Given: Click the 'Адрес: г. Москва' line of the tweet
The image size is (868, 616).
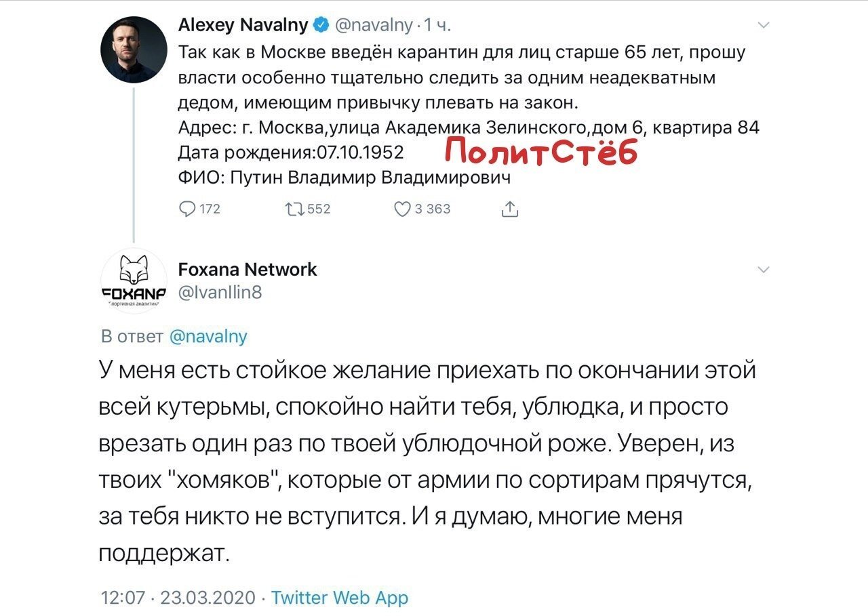Looking at the screenshot, I should pos(469,127).
